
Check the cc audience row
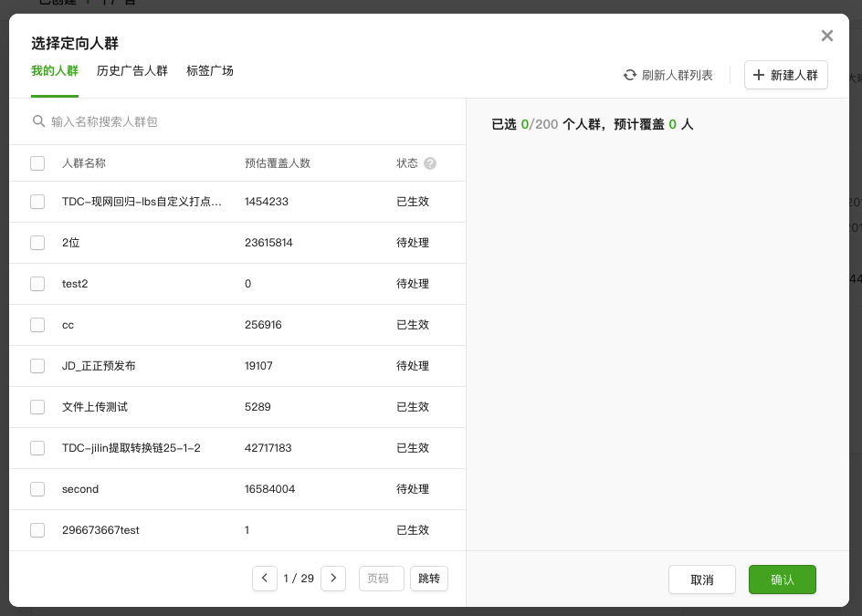[37, 325]
